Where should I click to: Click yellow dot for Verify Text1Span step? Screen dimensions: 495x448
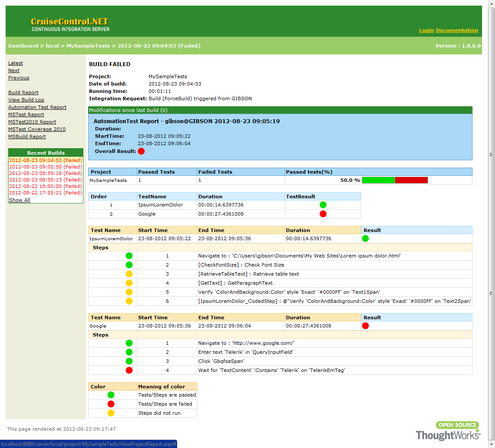tap(129, 292)
